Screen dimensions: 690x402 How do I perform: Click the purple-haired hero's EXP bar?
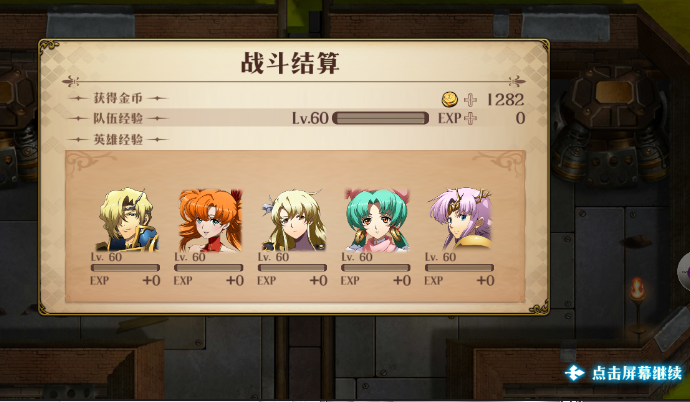click(459, 267)
